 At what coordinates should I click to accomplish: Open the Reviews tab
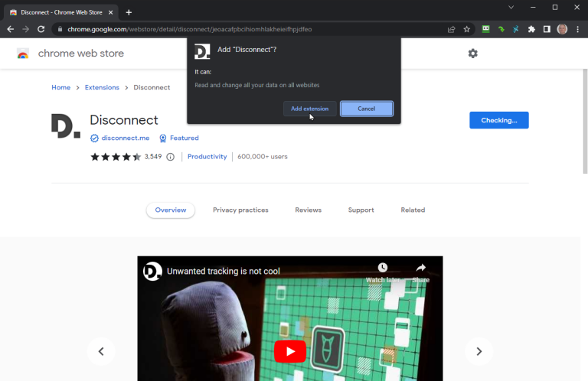pyautogui.click(x=308, y=210)
